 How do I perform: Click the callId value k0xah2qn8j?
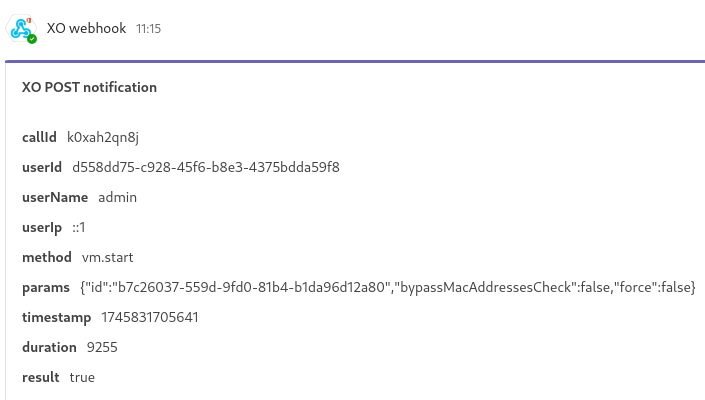pos(103,138)
